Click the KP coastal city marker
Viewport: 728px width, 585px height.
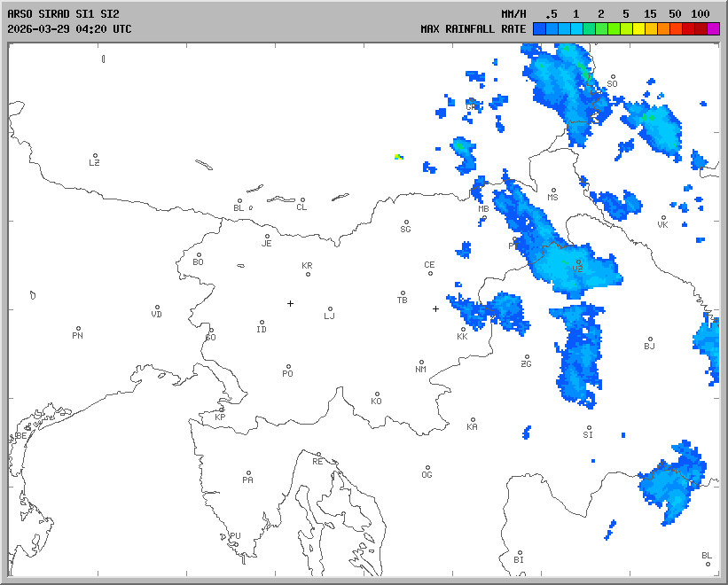tap(222, 409)
